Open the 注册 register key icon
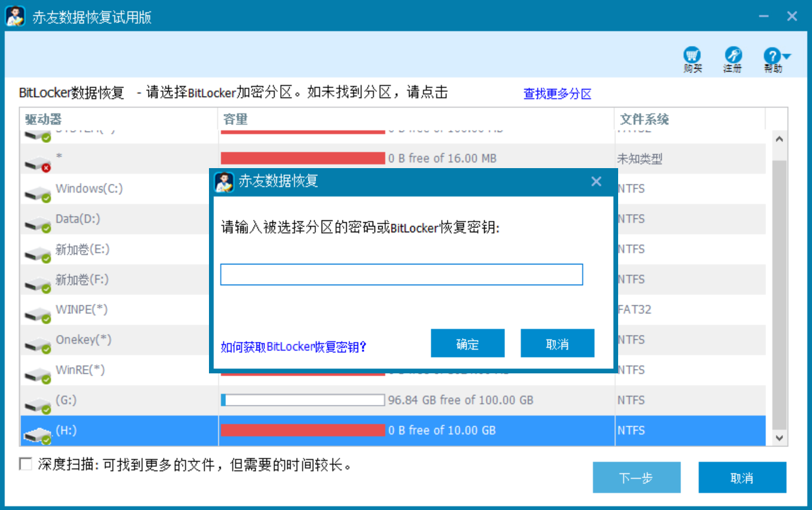Viewport: 812px width, 510px height. (x=733, y=60)
